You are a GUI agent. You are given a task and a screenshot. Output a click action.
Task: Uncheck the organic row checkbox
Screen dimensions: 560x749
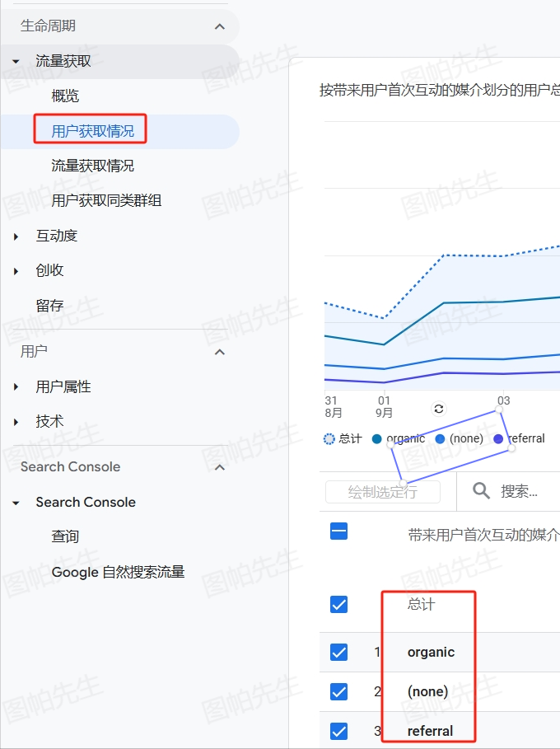[x=339, y=652]
